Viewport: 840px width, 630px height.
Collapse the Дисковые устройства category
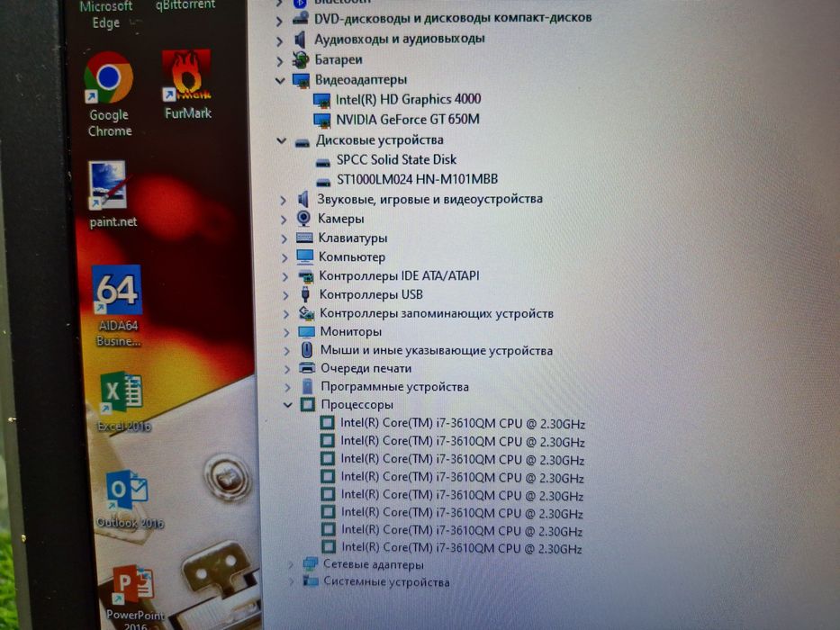pyautogui.click(x=281, y=141)
